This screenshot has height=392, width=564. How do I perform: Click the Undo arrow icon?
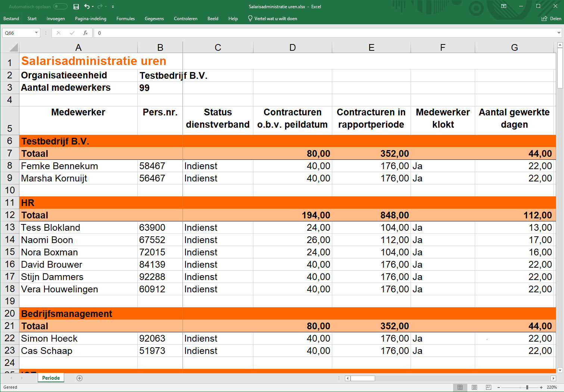coord(87,6)
